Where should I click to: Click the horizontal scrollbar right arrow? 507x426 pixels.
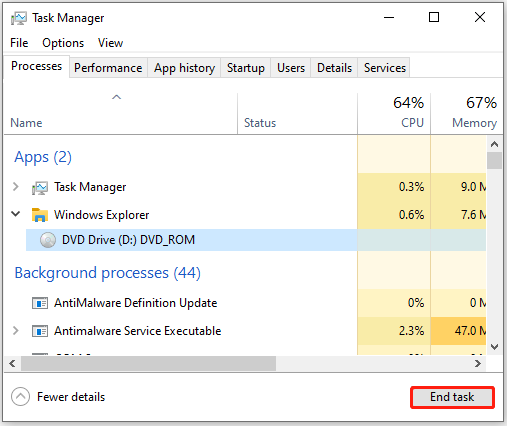478,363
